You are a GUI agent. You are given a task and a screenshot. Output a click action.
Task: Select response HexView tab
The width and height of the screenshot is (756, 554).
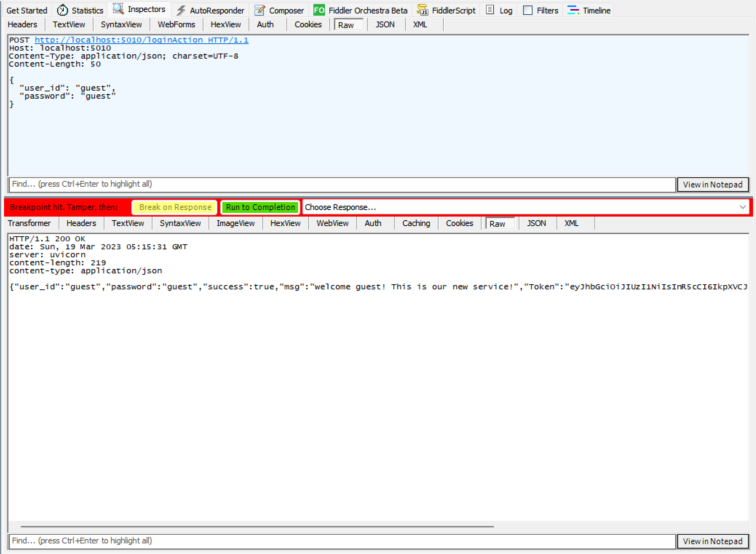(285, 223)
